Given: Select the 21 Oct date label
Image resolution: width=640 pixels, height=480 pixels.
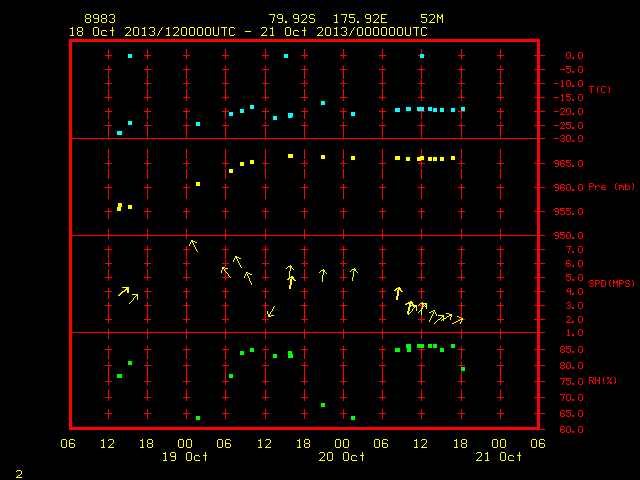Looking at the screenshot, I should [498, 457].
